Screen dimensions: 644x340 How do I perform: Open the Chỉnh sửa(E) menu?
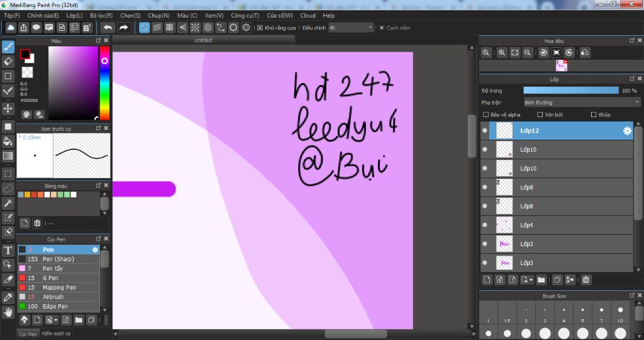tap(43, 15)
